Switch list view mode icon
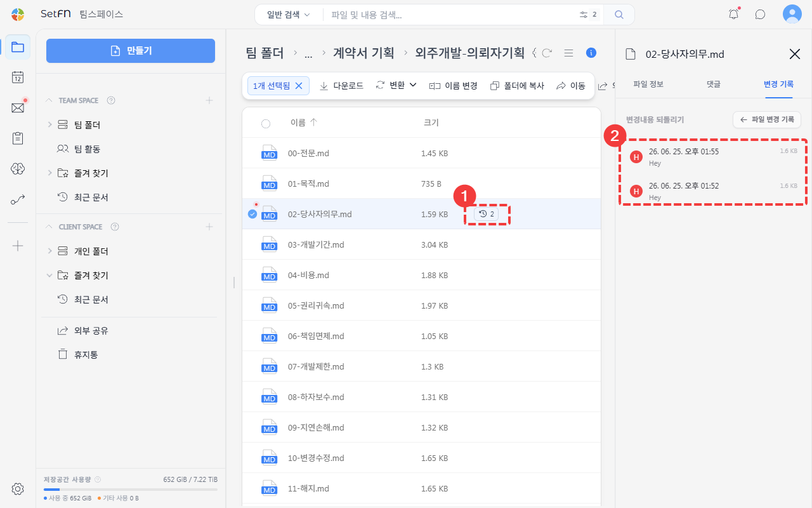812x508 pixels. tap(569, 53)
